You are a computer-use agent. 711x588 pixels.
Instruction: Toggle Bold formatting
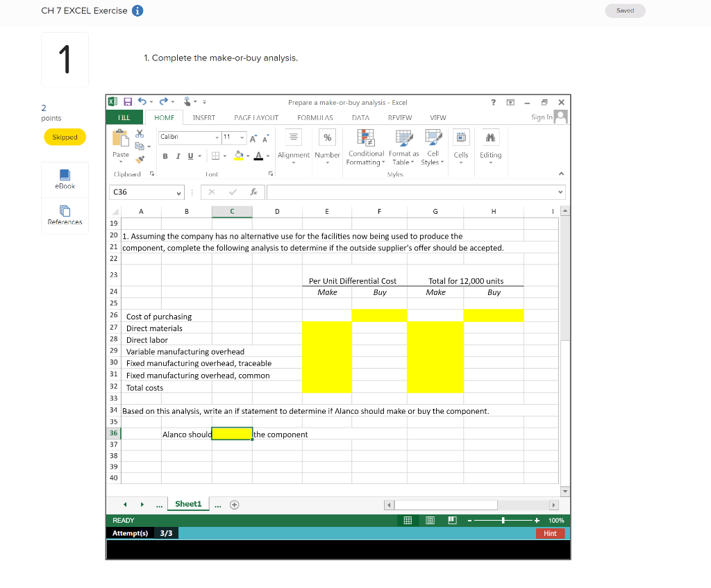point(165,156)
